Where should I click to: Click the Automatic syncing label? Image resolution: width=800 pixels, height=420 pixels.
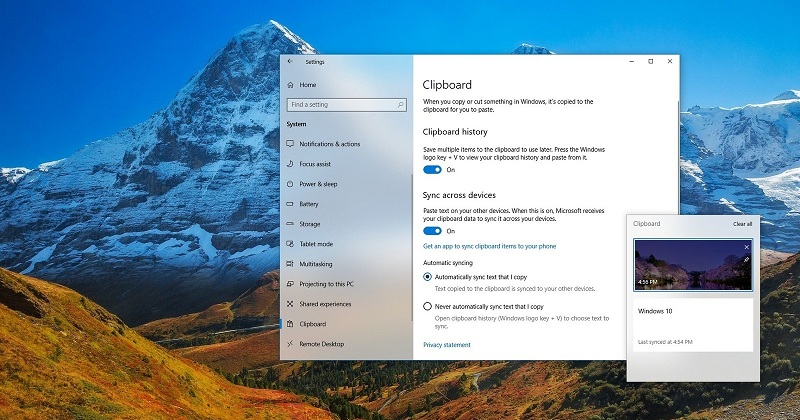(x=447, y=263)
